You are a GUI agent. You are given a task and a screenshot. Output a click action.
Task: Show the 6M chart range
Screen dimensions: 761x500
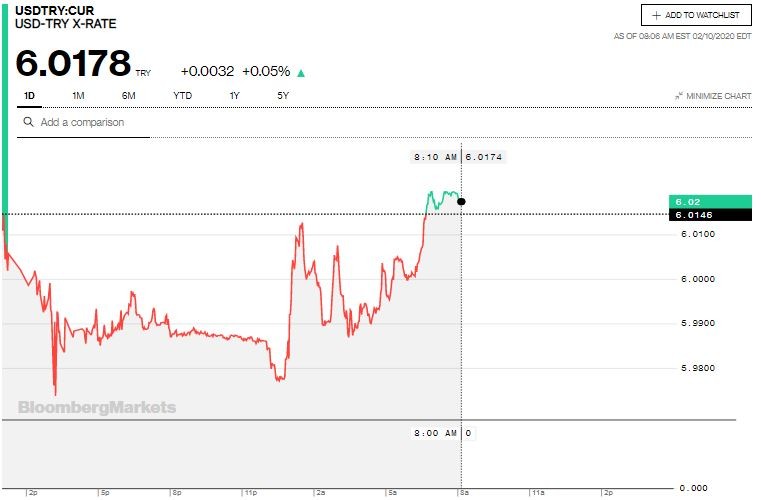pos(129,95)
